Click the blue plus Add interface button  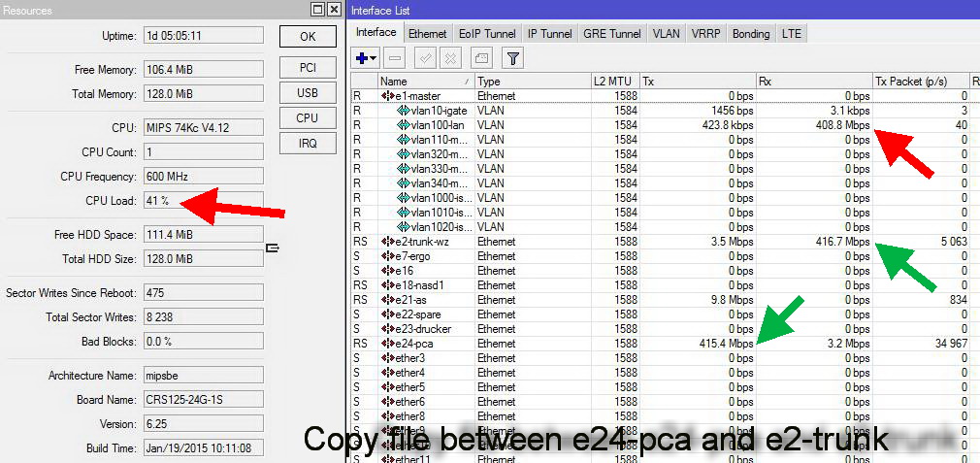[361, 59]
